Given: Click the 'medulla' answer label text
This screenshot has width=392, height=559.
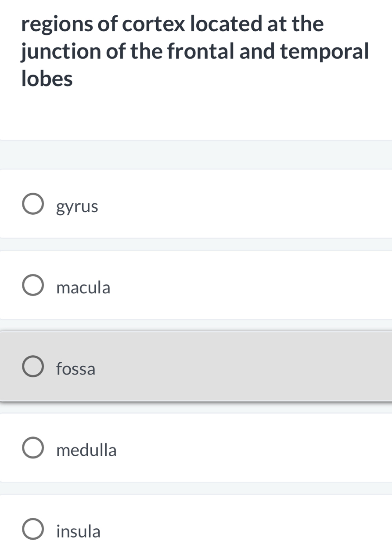Looking at the screenshot, I should point(86,450).
